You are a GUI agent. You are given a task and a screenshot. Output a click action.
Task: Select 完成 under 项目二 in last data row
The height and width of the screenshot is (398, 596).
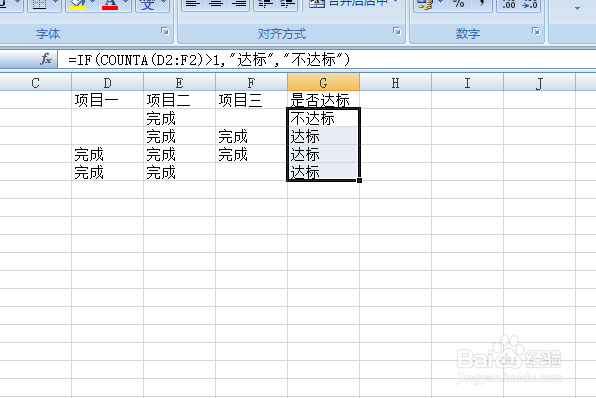[x=179, y=172]
